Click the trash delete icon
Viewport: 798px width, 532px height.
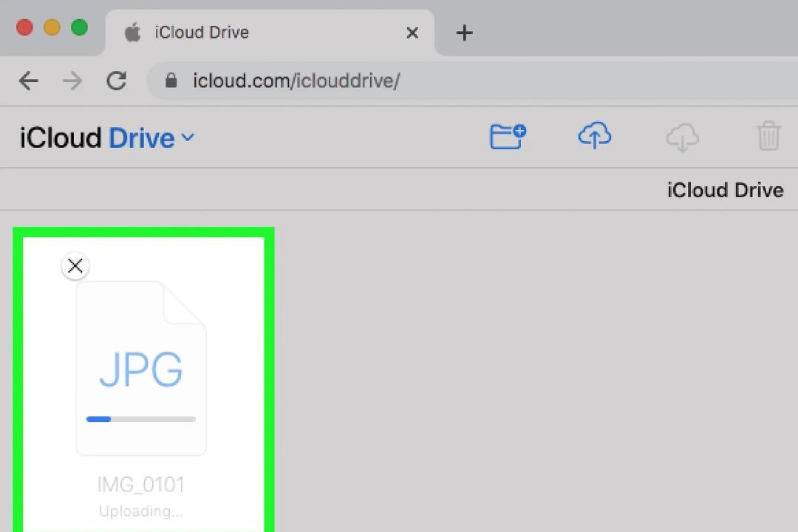(768, 136)
